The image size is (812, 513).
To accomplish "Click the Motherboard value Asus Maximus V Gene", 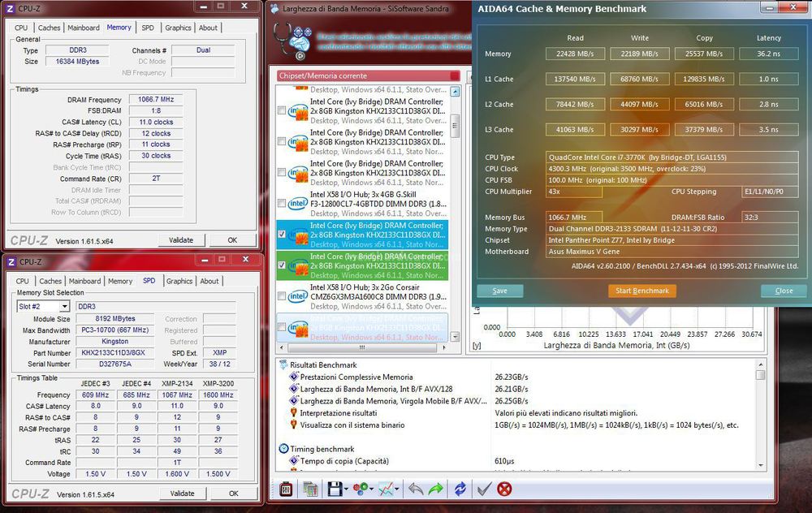I will coord(672,252).
